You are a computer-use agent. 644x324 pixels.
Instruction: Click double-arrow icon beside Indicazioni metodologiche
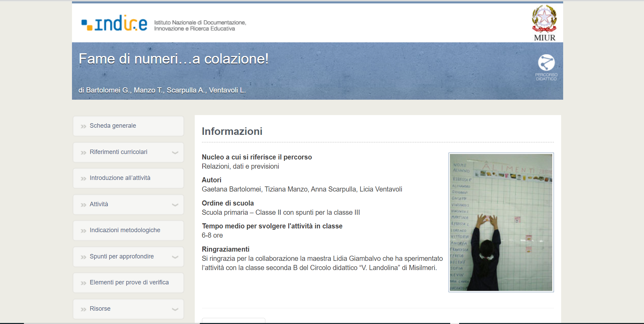(x=83, y=231)
